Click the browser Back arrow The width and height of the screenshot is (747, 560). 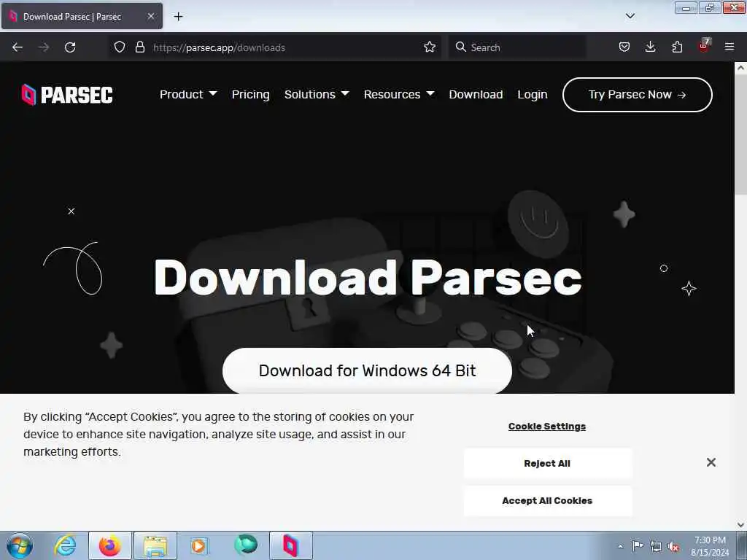pos(18,47)
